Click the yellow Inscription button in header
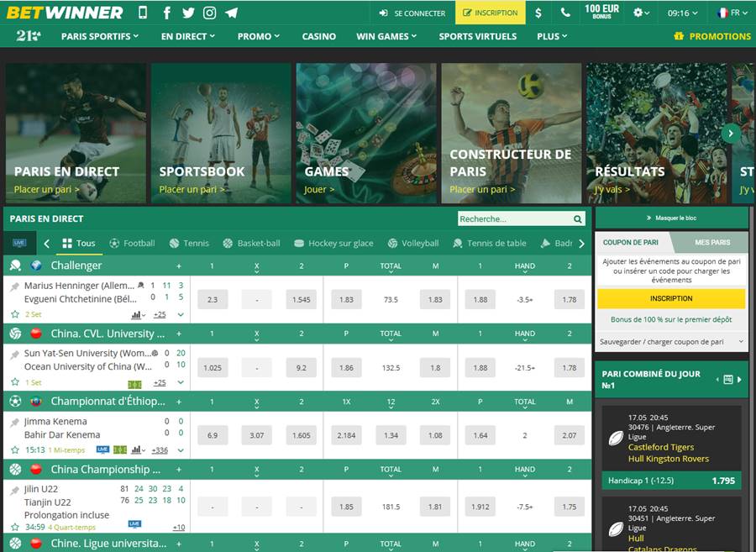 pos(491,13)
